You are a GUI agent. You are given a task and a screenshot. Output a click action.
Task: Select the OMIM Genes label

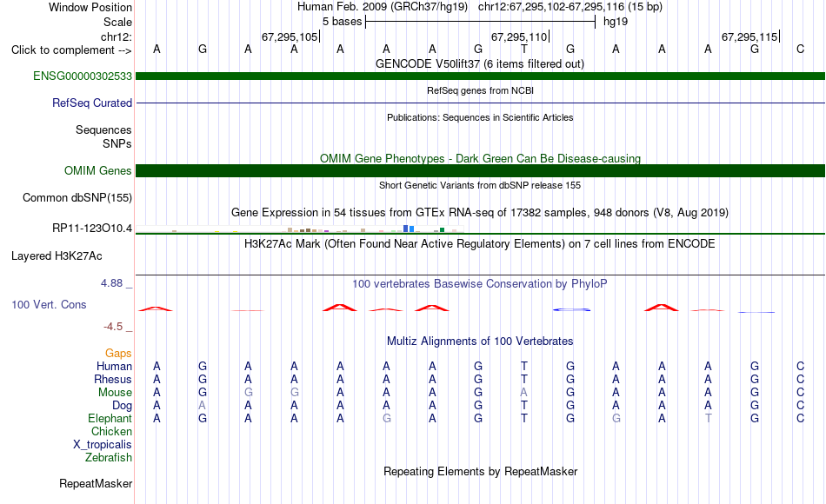coord(97,170)
